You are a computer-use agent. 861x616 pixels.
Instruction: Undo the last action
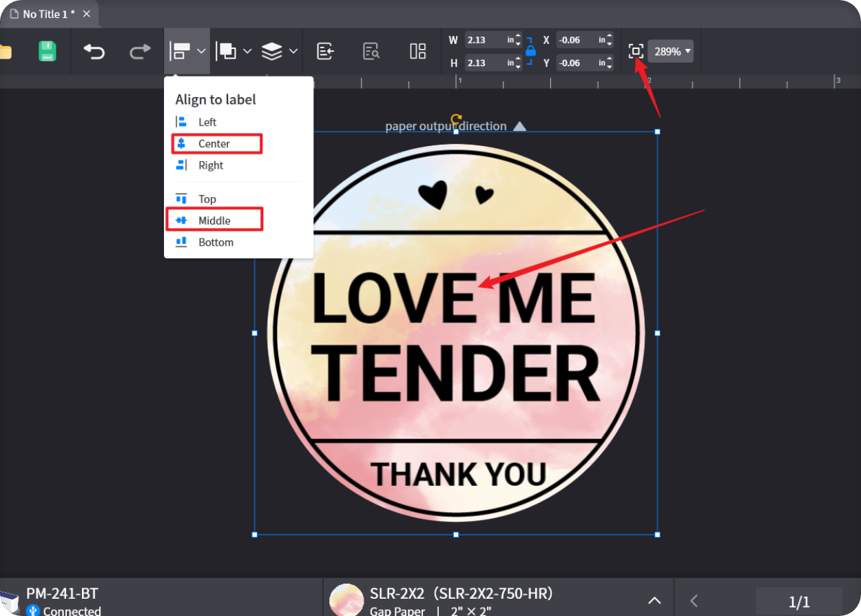pos(94,51)
